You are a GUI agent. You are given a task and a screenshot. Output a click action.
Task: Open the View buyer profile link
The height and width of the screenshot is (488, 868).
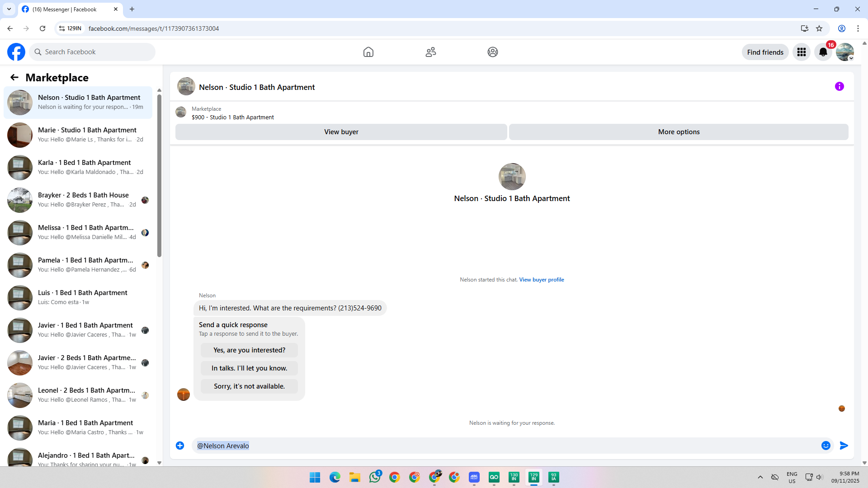[x=542, y=280]
